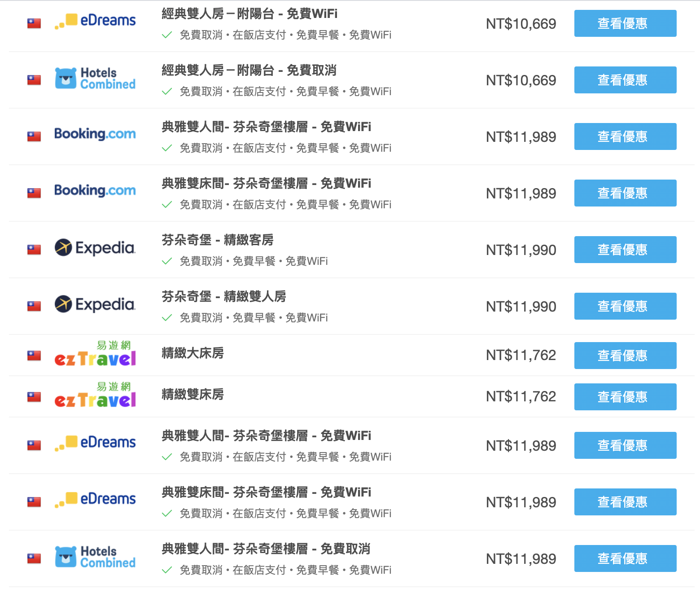Click price NT$11,762 for 精緻雙床房

521,396
